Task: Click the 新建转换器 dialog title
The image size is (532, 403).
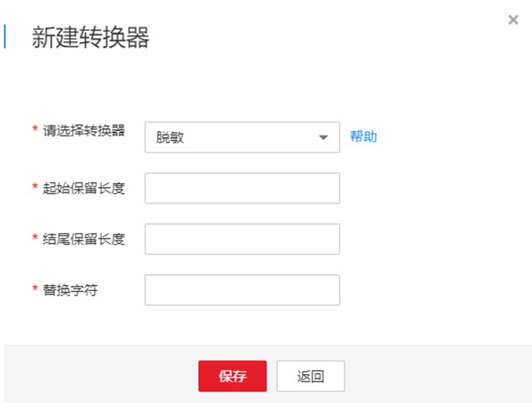Action: [x=90, y=38]
